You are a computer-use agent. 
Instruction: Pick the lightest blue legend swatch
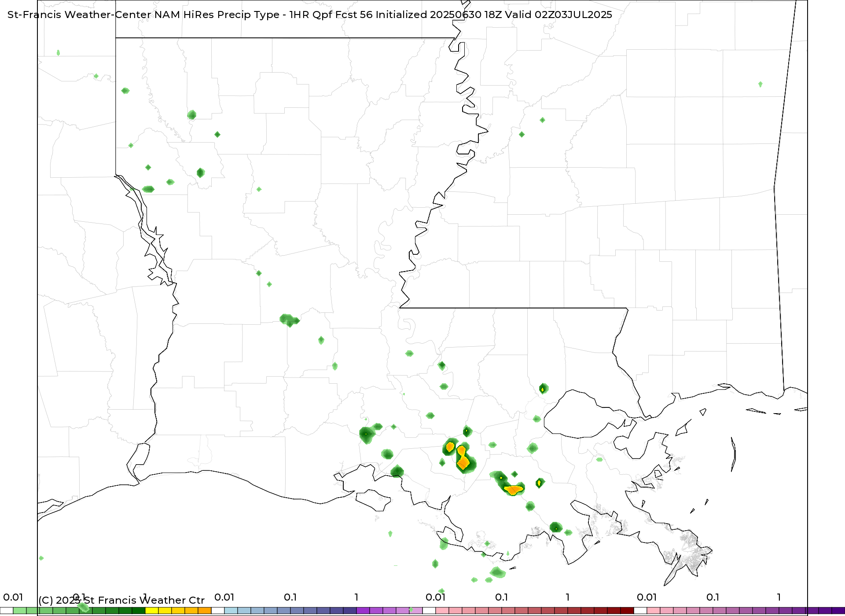coord(231,611)
